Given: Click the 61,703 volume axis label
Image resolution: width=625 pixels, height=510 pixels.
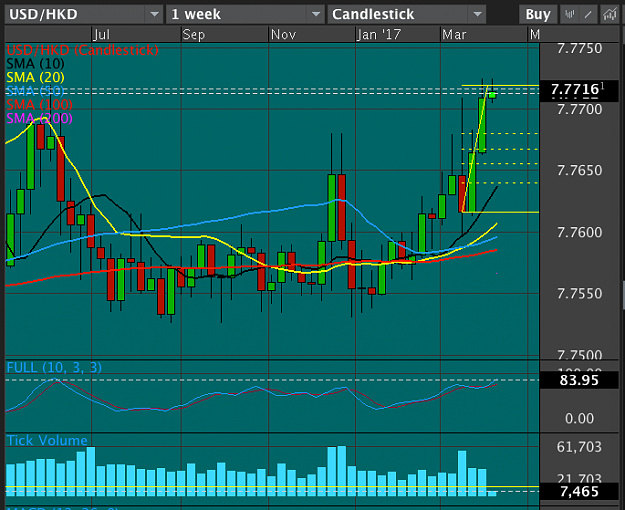Looking at the screenshot, I should point(579,447).
